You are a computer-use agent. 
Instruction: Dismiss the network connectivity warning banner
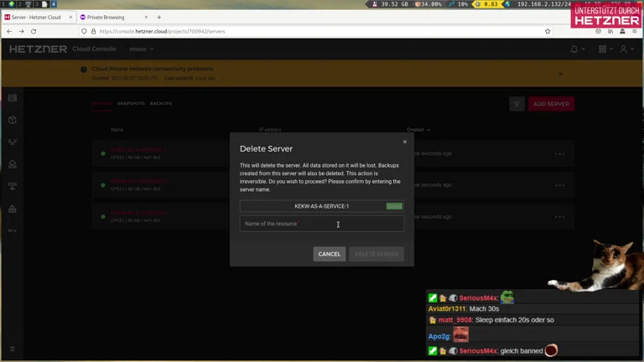561,74
